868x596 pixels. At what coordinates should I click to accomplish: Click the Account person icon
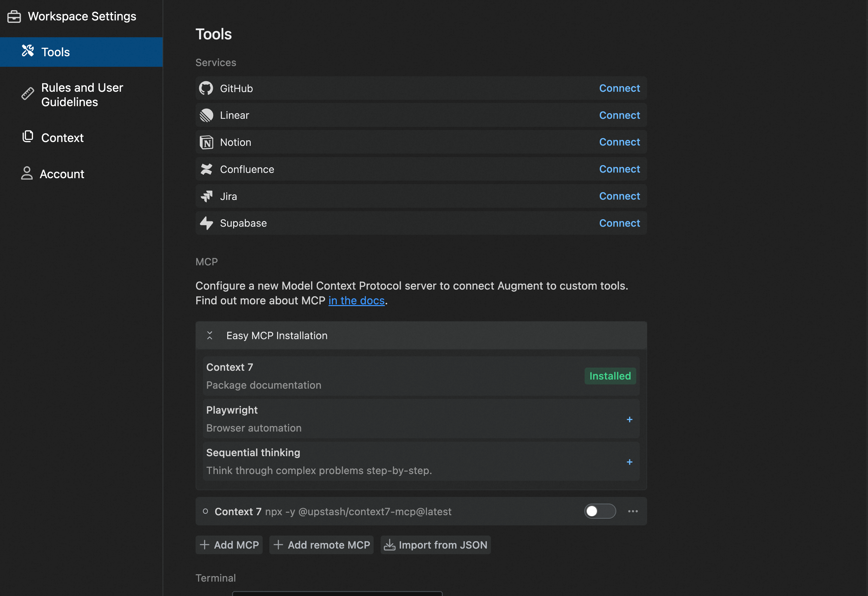coord(27,173)
